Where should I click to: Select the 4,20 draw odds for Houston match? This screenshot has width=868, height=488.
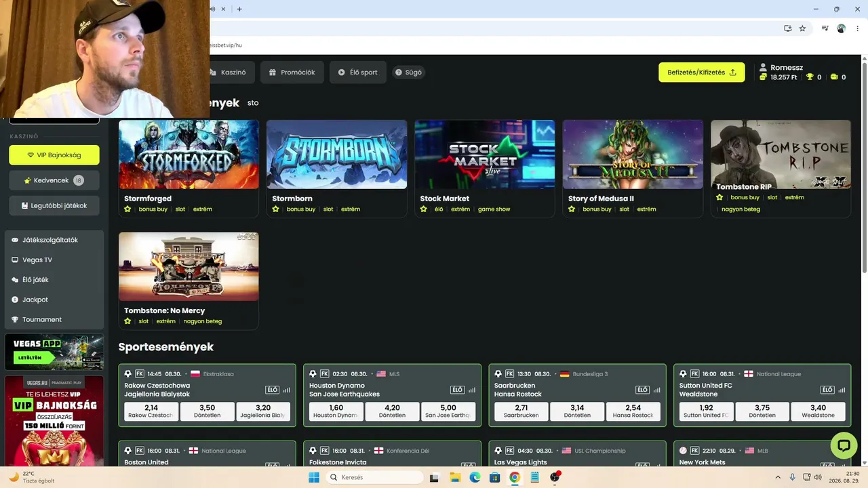pyautogui.click(x=392, y=411)
